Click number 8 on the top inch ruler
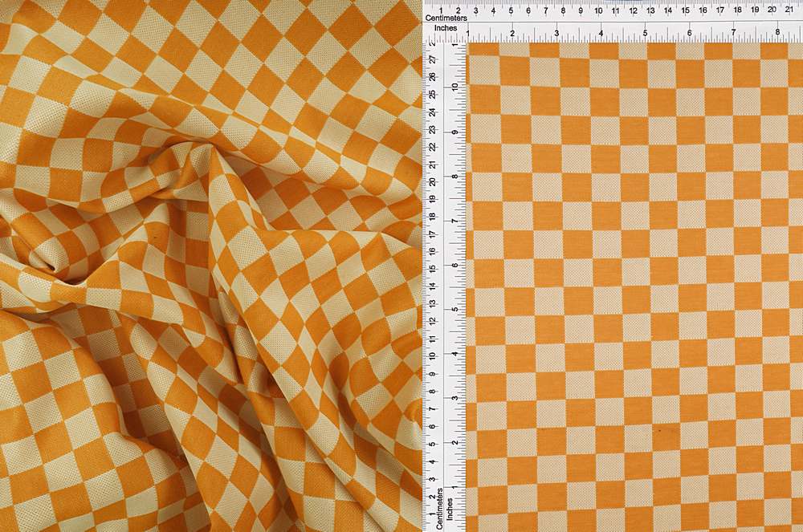 tap(777, 32)
